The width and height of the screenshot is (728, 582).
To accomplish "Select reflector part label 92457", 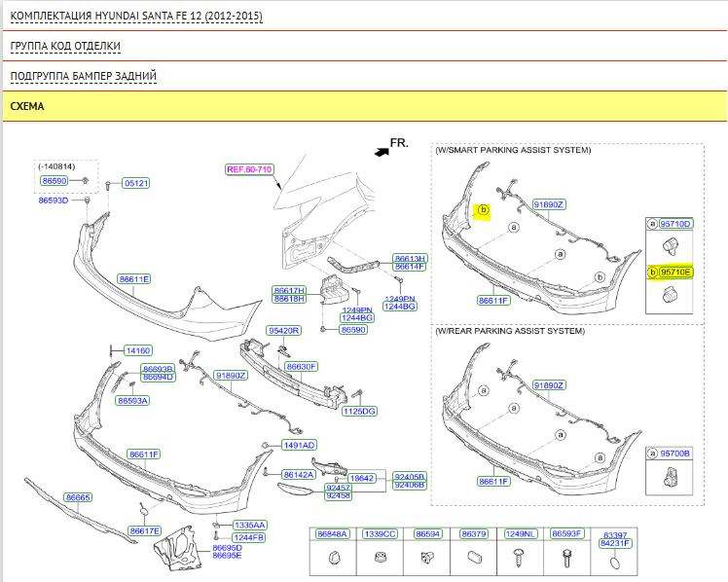I will pyautogui.click(x=338, y=488).
